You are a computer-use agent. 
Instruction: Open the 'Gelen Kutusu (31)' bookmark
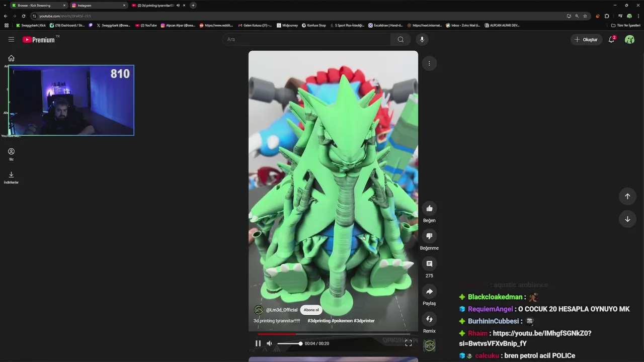pyautogui.click(x=255, y=25)
